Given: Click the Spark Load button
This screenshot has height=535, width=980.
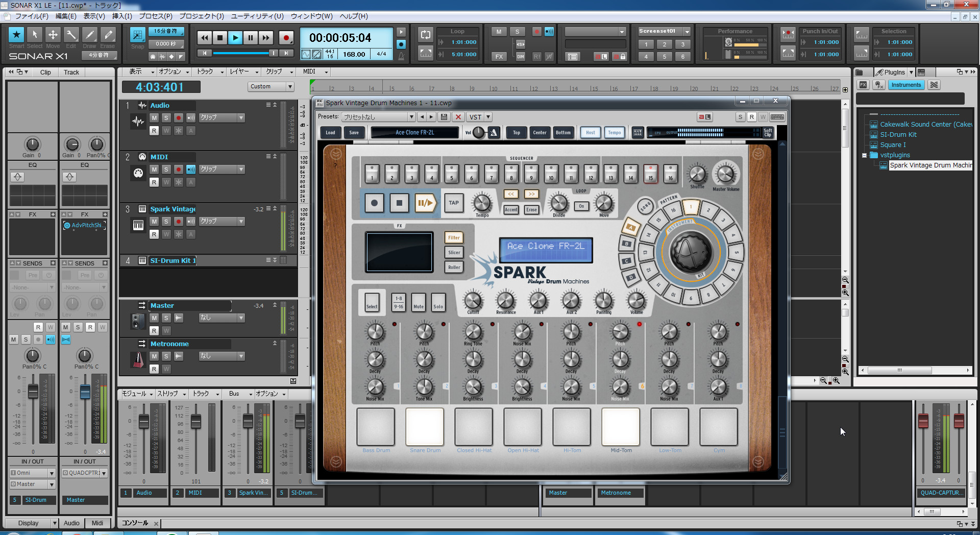Looking at the screenshot, I should (x=330, y=133).
